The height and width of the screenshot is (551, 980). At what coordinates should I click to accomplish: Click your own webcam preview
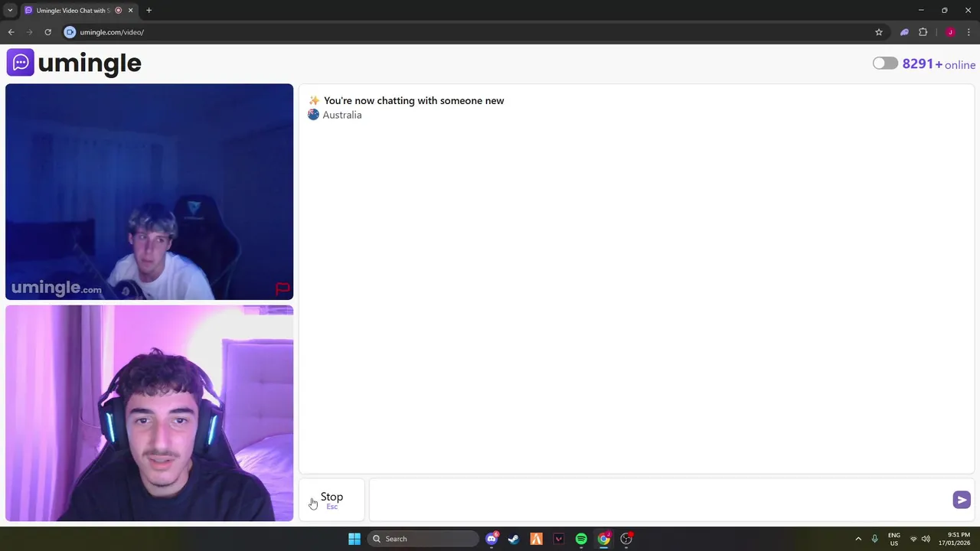pos(149,413)
